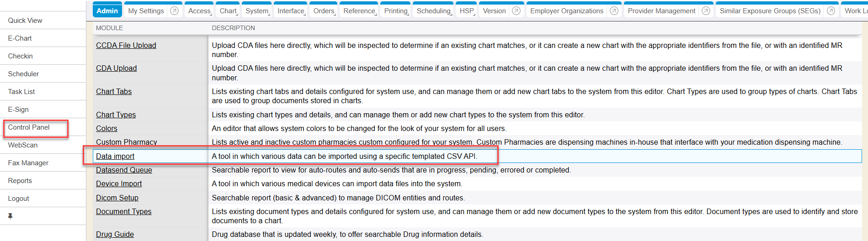
Task: Click the Colors module link
Action: tap(107, 128)
